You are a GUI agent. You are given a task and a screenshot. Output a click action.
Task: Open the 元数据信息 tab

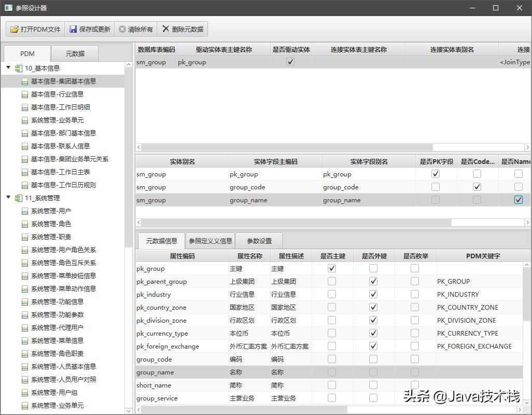(161, 241)
